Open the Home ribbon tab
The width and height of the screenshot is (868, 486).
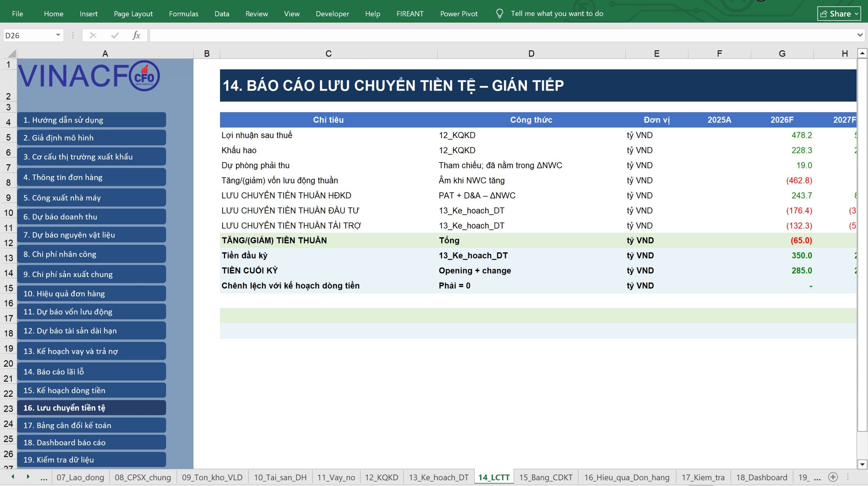tap(54, 14)
